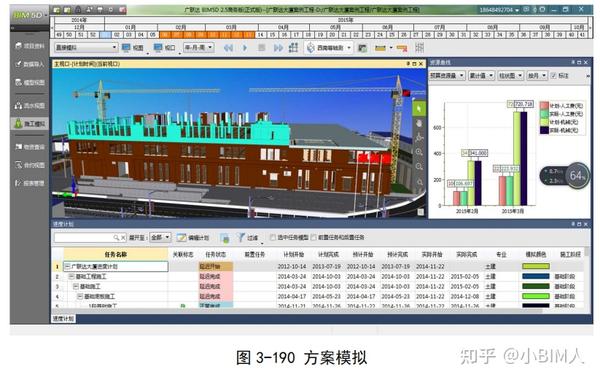Click the second magnifier in the viewport toolbar
This screenshot has width=600, height=380.
pyautogui.click(x=419, y=166)
